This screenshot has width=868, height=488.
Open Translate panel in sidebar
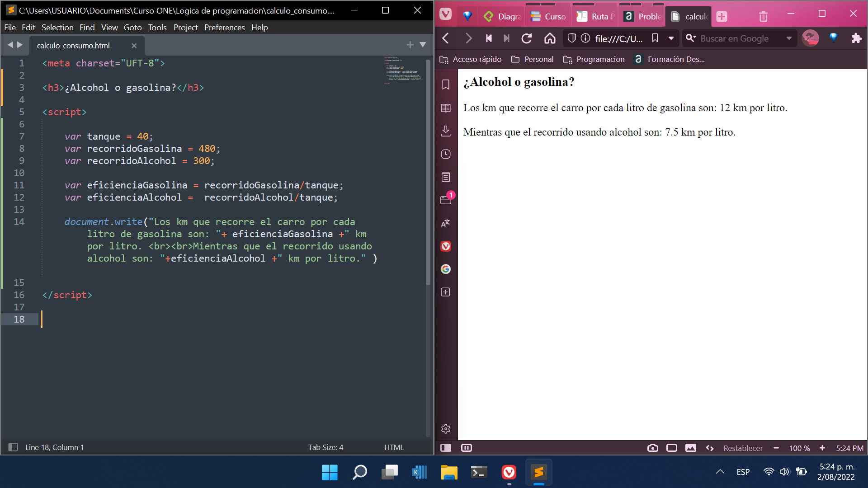point(446,223)
